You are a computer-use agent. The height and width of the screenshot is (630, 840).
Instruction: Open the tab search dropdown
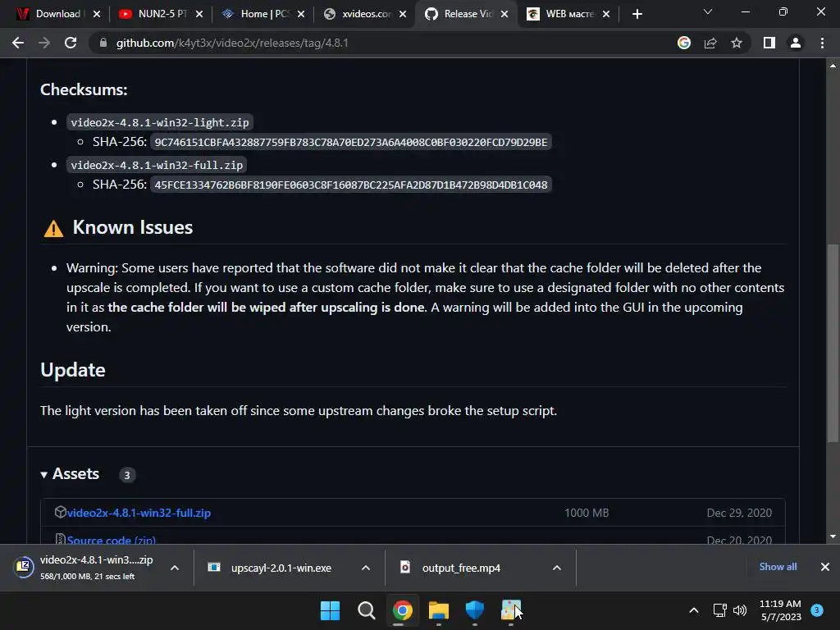[708, 11]
